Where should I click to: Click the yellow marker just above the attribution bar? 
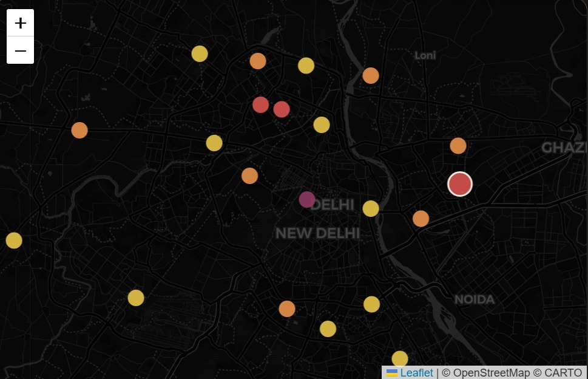pyautogui.click(x=400, y=359)
